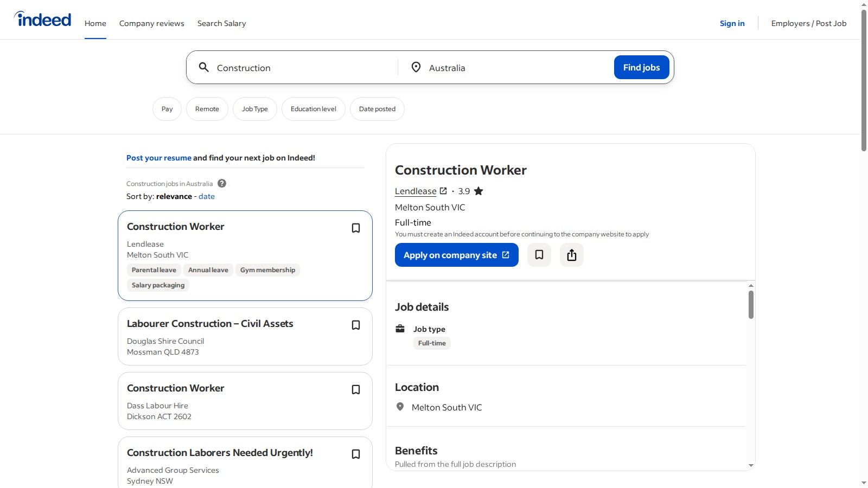Open the Post your resume link
Screen dimensions: 868x488
[x=158, y=158]
